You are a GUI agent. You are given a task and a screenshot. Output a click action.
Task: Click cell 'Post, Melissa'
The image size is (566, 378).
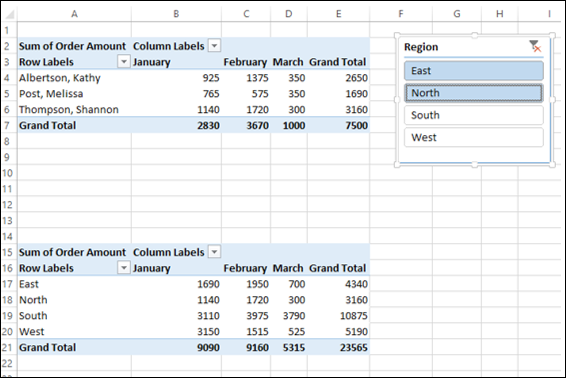coord(74,94)
